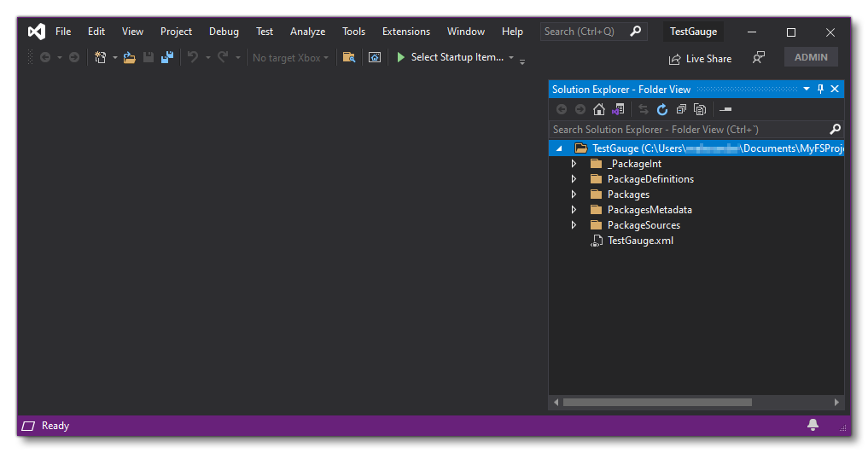Click the Solution Explorer Back arrow

562,109
